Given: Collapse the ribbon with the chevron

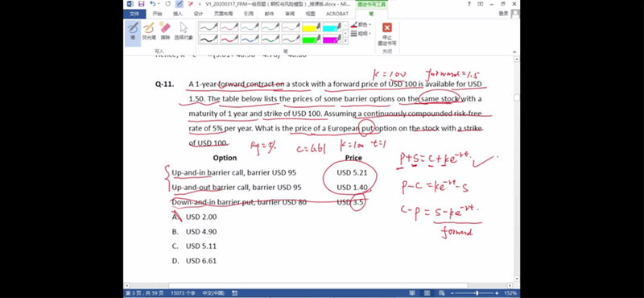Looking at the screenshot, I should click(514, 52).
